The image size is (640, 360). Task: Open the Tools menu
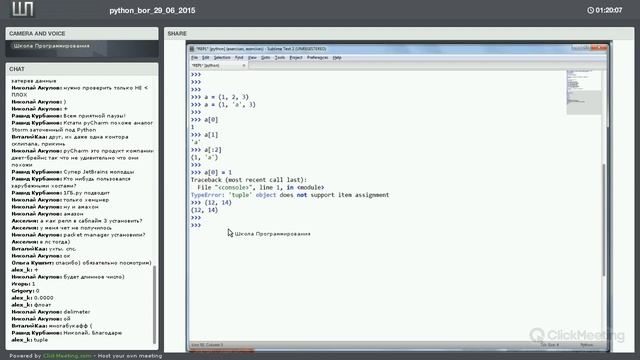(x=280, y=58)
